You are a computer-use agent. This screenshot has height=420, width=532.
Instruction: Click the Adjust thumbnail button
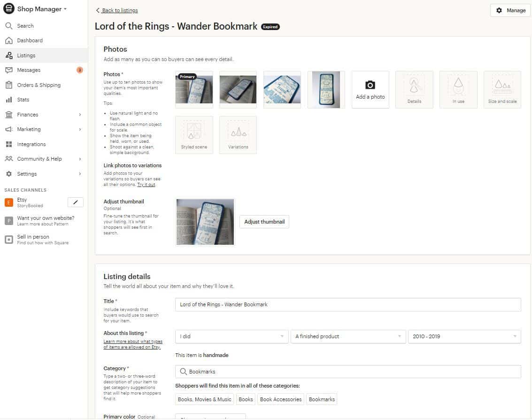264,222
